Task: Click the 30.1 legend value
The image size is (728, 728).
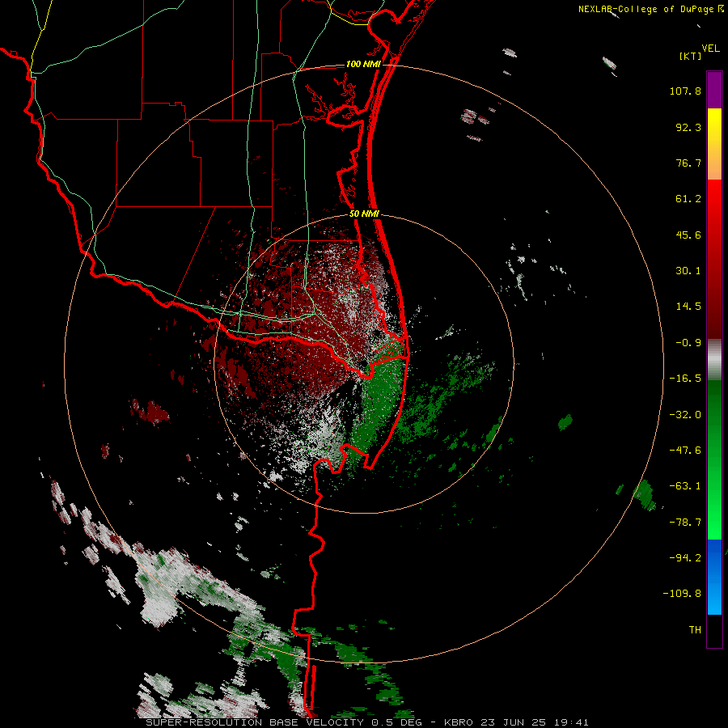Action: point(688,271)
